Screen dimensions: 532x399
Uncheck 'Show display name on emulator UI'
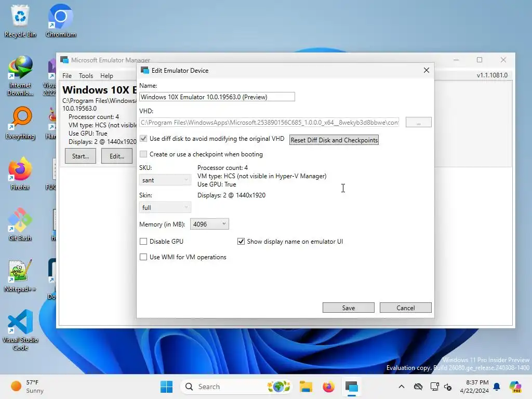[241, 241]
